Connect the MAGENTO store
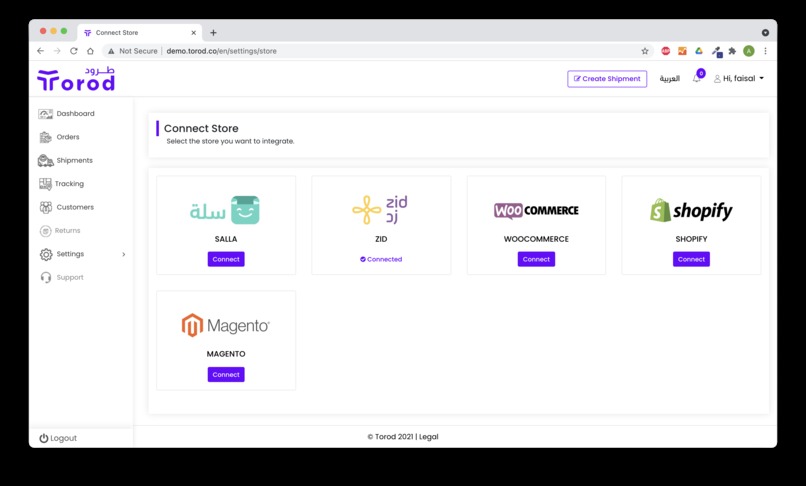This screenshot has height=486, width=806. pos(226,374)
